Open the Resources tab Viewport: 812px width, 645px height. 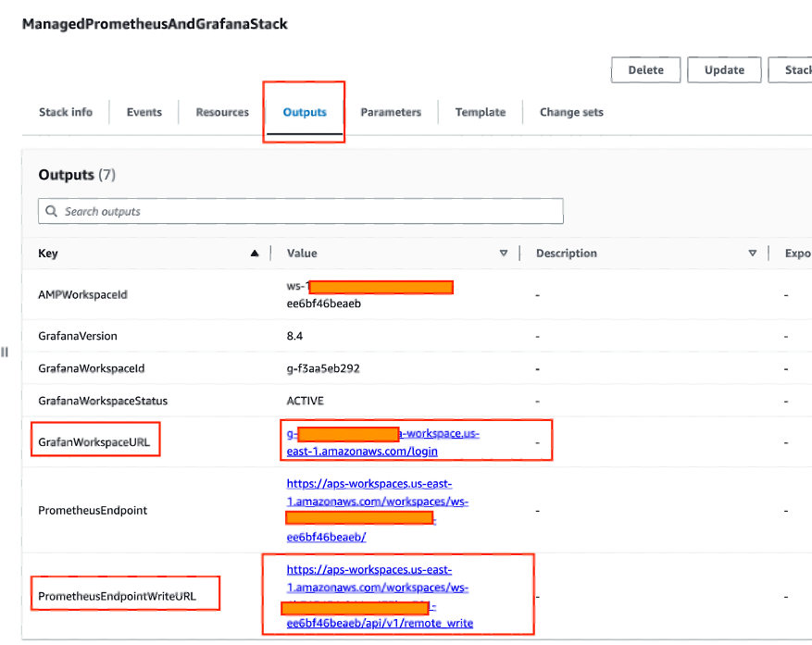221,111
